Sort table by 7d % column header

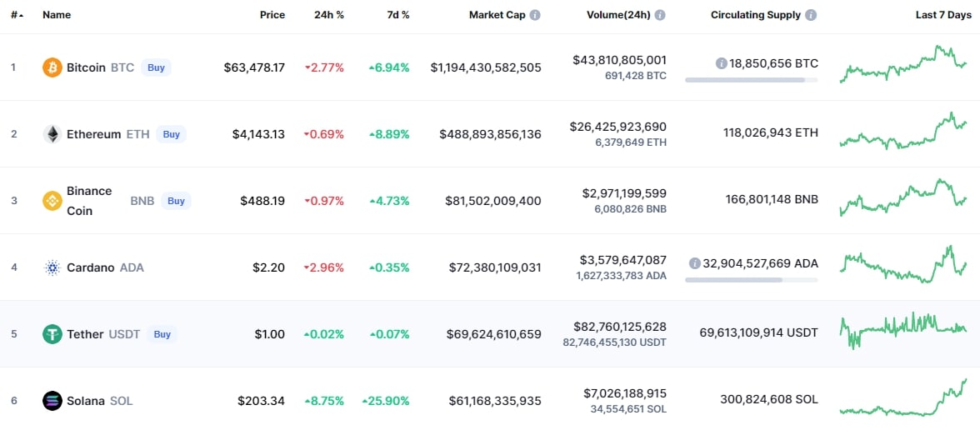pyautogui.click(x=397, y=15)
